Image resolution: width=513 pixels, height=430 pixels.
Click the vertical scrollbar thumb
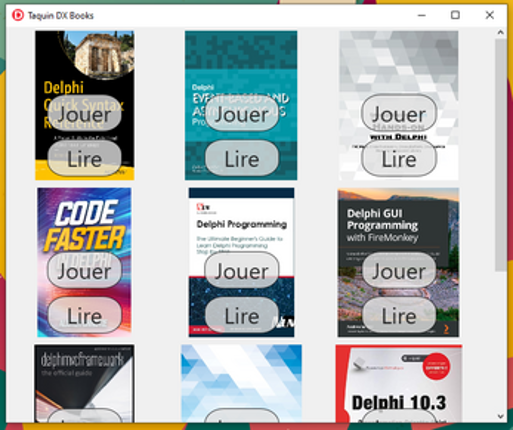500,155
